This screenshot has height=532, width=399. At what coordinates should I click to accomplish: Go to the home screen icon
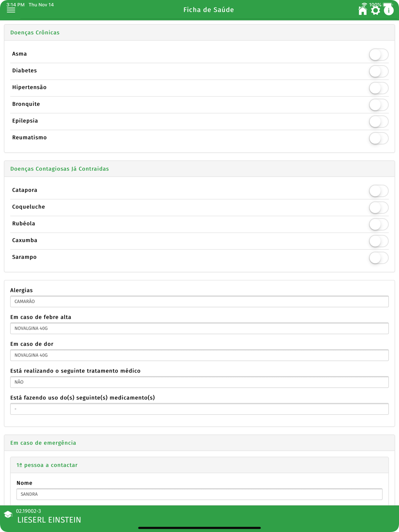362,10
